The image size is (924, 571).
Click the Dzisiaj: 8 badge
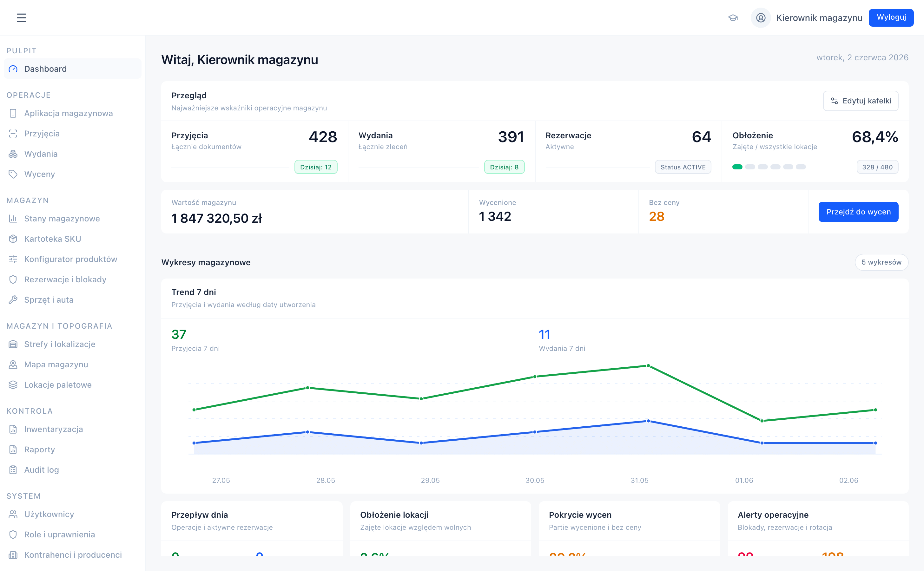[x=504, y=167]
